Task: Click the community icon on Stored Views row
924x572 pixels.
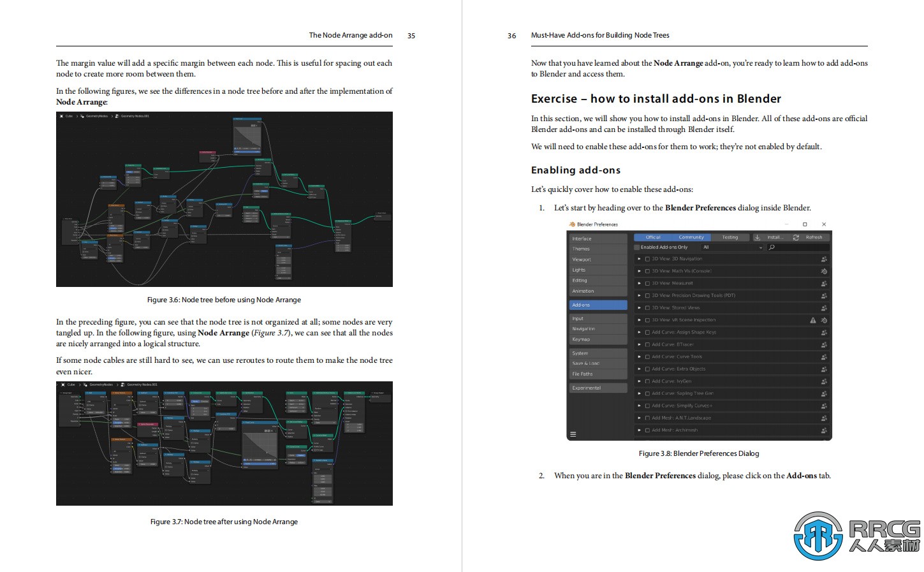Action: click(x=824, y=308)
